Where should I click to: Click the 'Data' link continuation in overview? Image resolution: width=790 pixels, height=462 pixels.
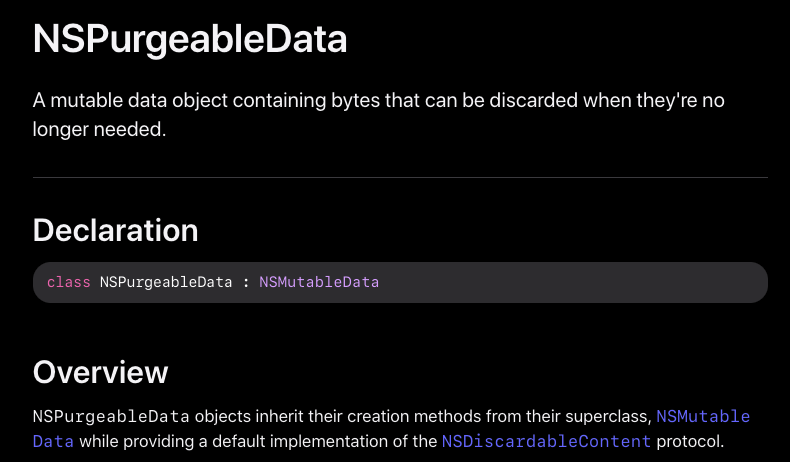point(53,441)
